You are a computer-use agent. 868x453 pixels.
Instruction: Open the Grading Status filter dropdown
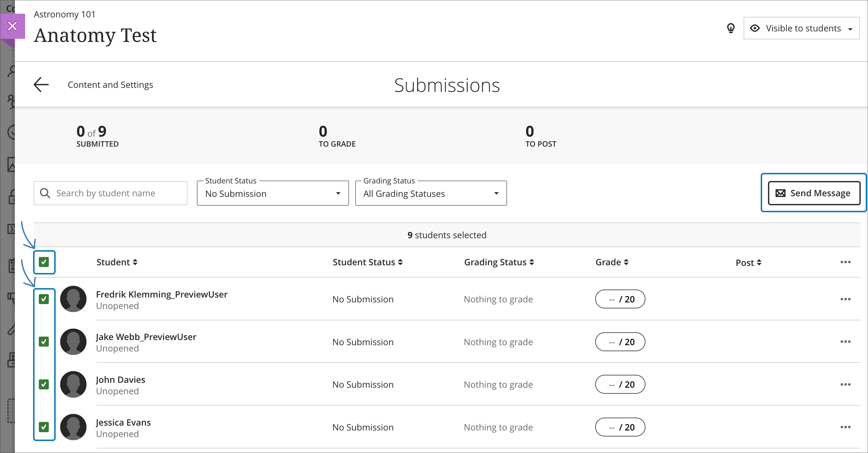(431, 193)
